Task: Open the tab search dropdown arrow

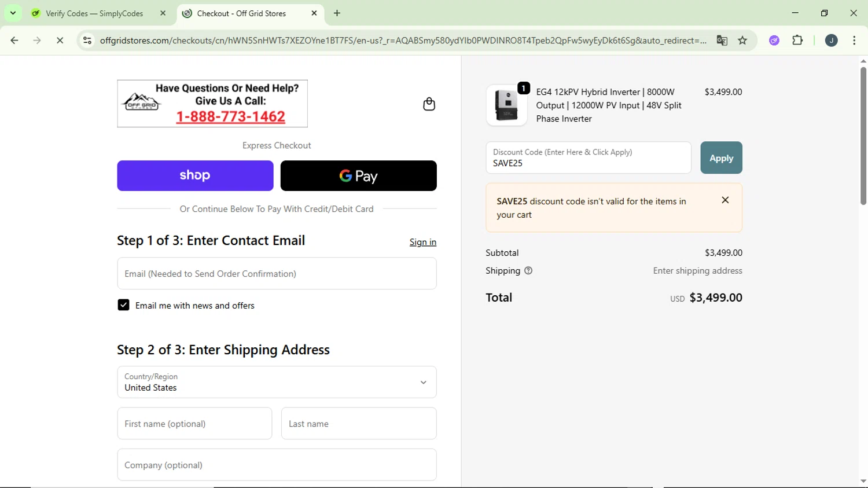Action: point(13,13)
